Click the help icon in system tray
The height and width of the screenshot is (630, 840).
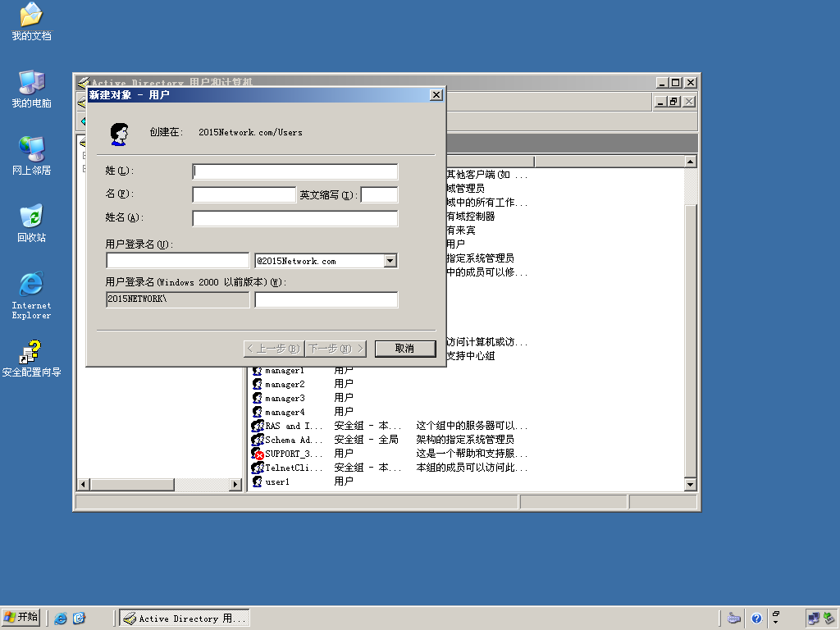pyautogui.click(x=756, y=619)
